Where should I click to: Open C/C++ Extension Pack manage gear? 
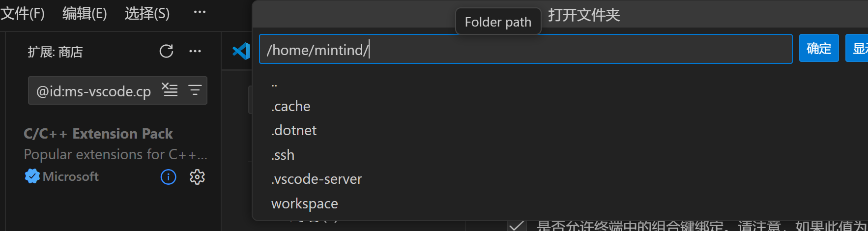point(197,177)
